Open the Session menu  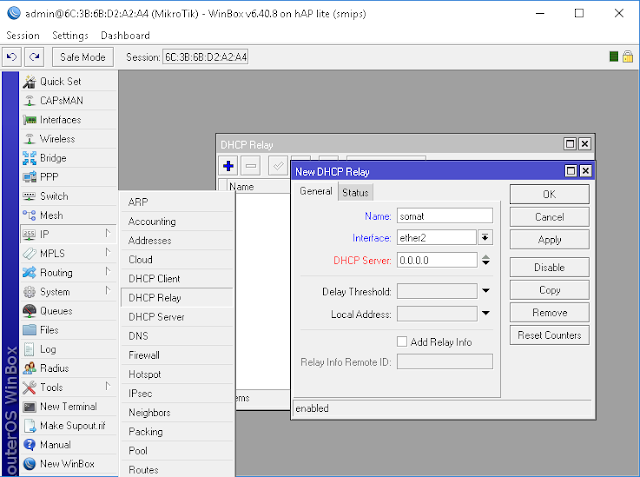coord(23,35)
